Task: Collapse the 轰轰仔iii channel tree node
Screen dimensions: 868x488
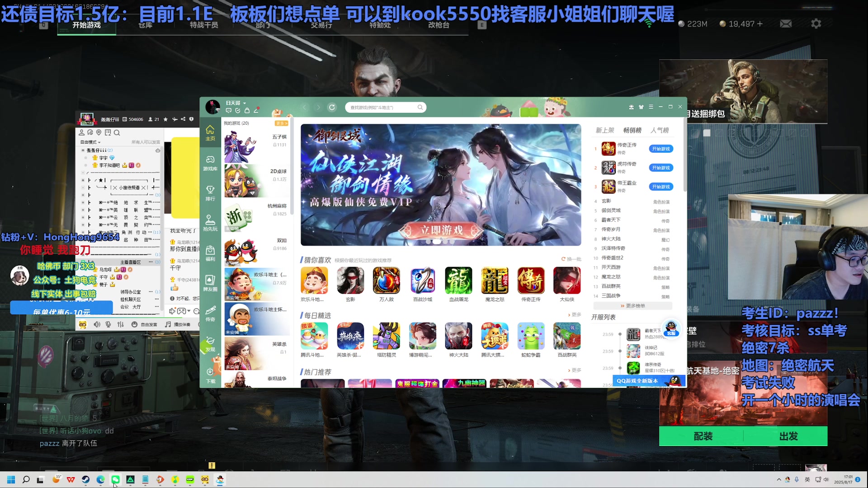Action: point(83,150)
